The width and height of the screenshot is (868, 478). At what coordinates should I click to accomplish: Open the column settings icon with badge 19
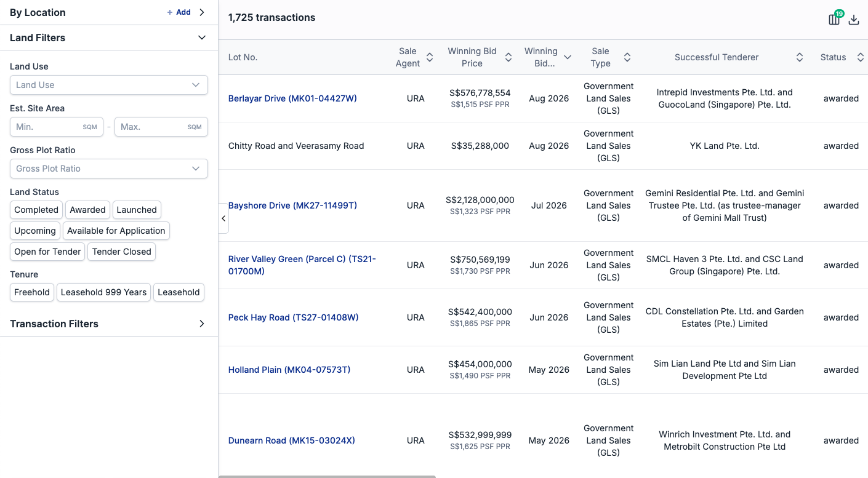tap(834, 19)
